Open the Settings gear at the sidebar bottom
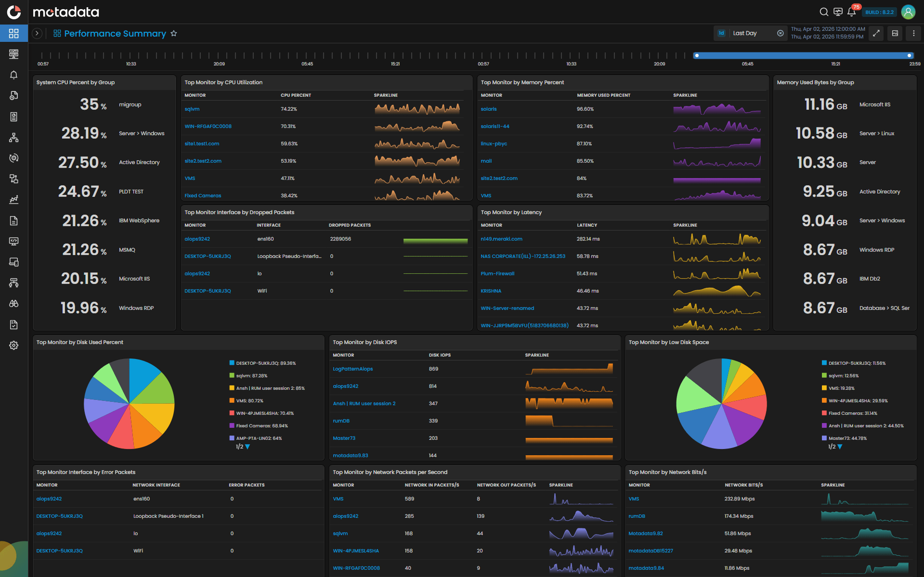This screenshot has width=924, height=577. [14, 345]
